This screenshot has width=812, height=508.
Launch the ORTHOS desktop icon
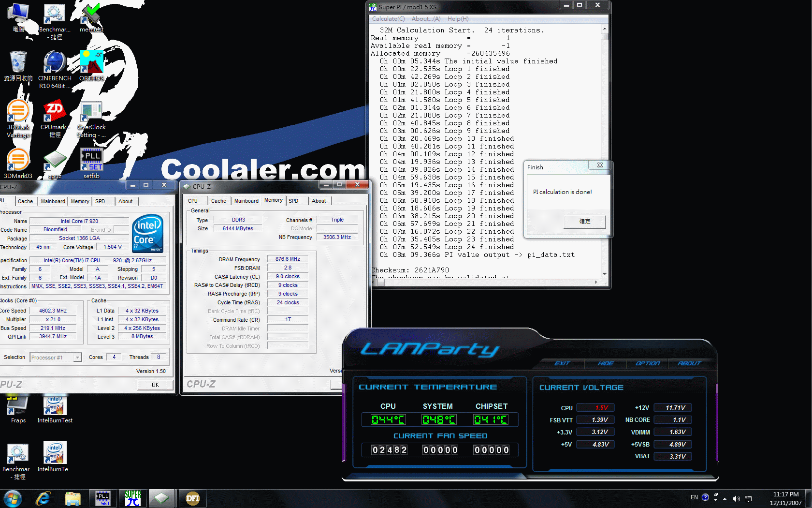pos(91,66)
